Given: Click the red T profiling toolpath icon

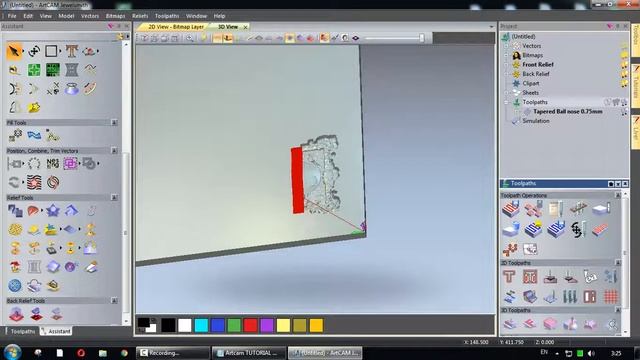Looking at the screenshot, I should coord(509,277).
